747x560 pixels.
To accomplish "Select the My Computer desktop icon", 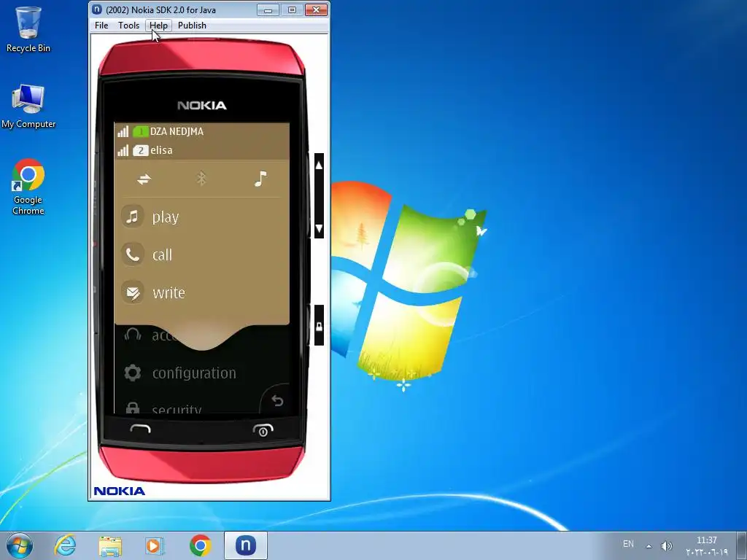I will tap(28, 106).
